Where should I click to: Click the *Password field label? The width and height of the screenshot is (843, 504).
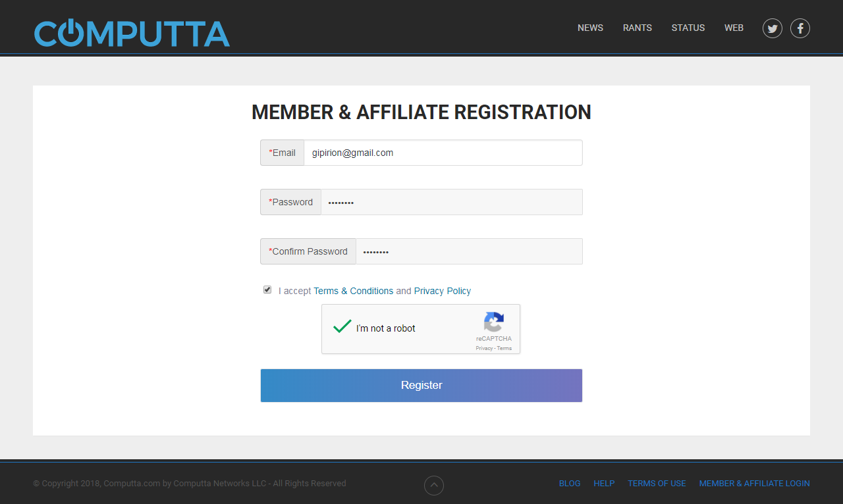tap(291, 202)
